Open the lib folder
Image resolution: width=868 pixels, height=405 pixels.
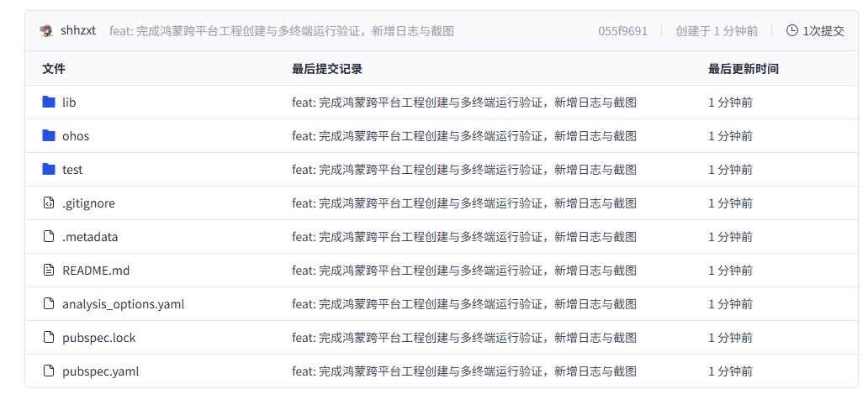click(69, 103)
